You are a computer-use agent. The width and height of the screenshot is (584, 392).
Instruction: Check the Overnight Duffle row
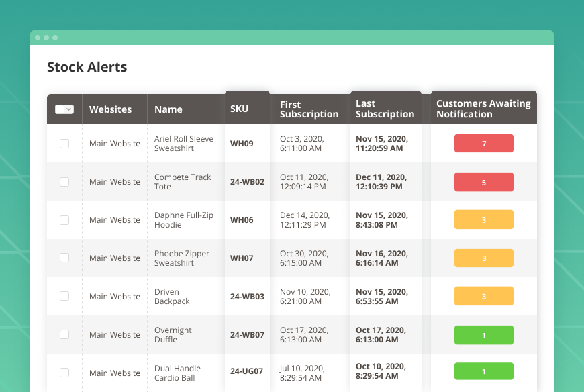64,334
